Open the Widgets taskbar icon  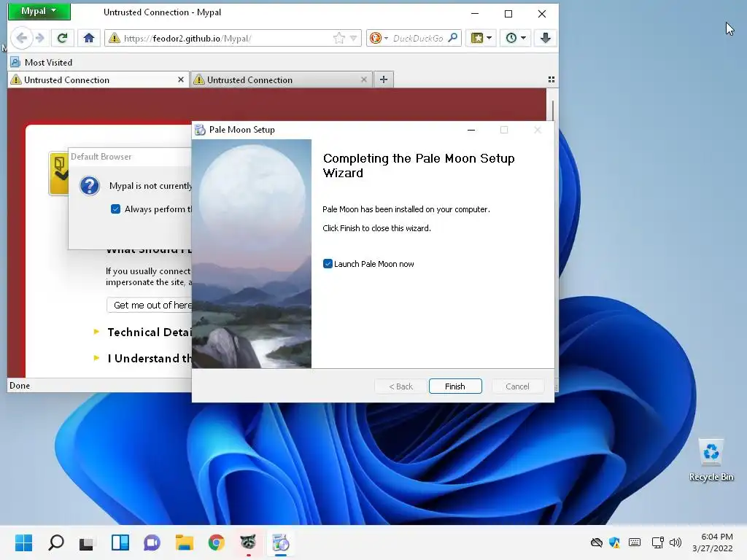[120, 542]
